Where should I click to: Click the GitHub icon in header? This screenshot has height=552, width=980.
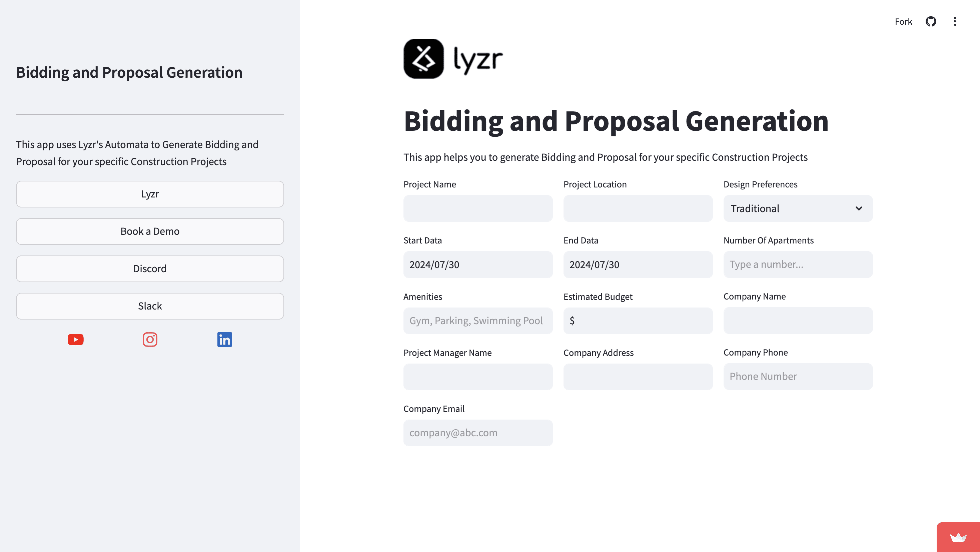pos(931,22)
